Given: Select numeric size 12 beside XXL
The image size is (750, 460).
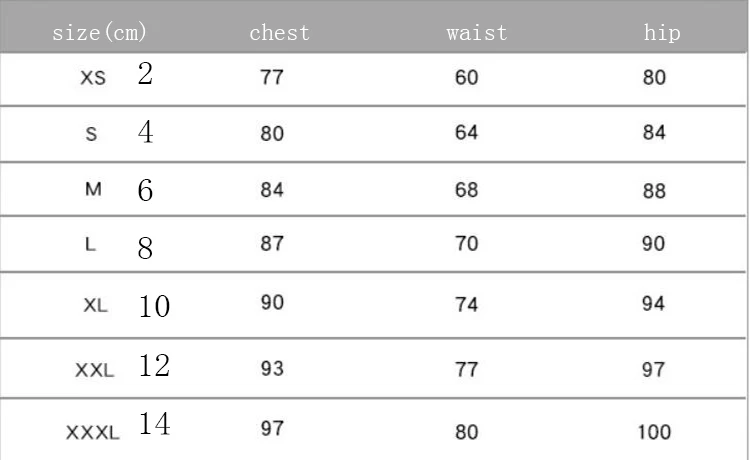Looking at the screenshot, I should 154,366.
